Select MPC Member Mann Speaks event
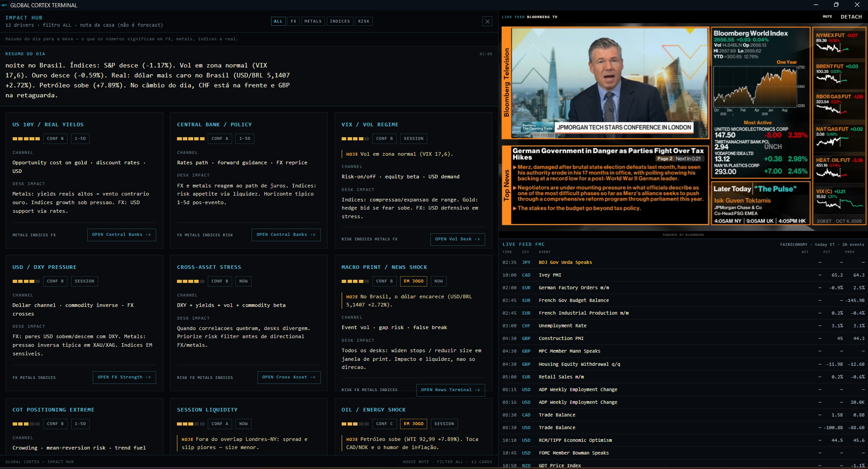The height and width of the screenshot is (469, 868). click(683, 351)
